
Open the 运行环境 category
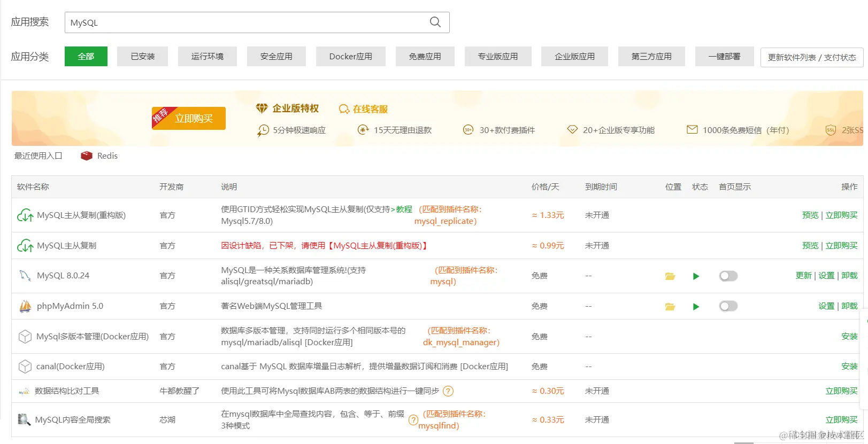(208, 56)
